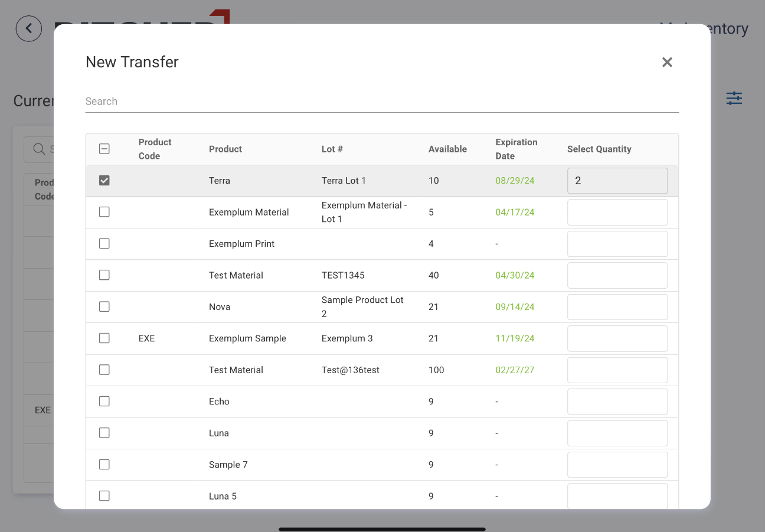Check the Sample 7 row checkbox

point(104,465)
